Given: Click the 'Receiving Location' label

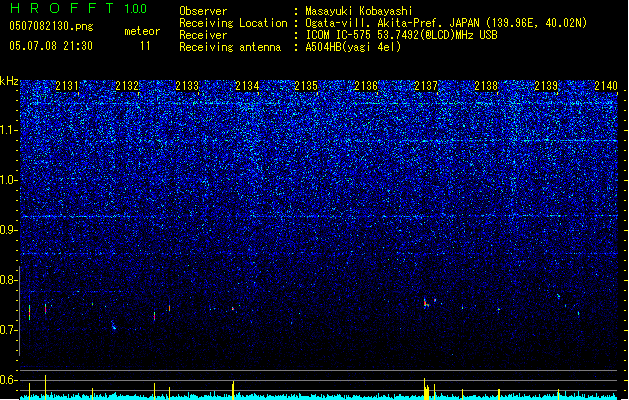Looking at the screenshot, I should (233, 23).
